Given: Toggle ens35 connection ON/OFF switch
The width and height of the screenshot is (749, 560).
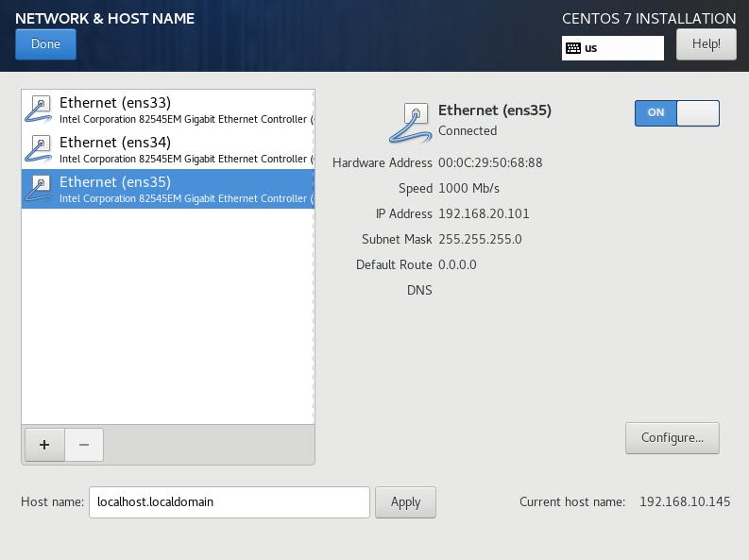Looking at the screenshot, I should tap(676, 113).
